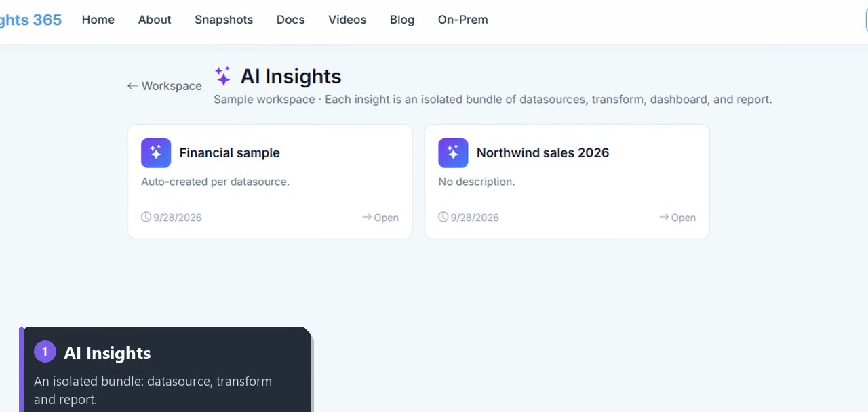Image resolution: width=868 pixels, height=412 pixels.
Task: Go back to Workspace
Action: [x=164, y=86]
